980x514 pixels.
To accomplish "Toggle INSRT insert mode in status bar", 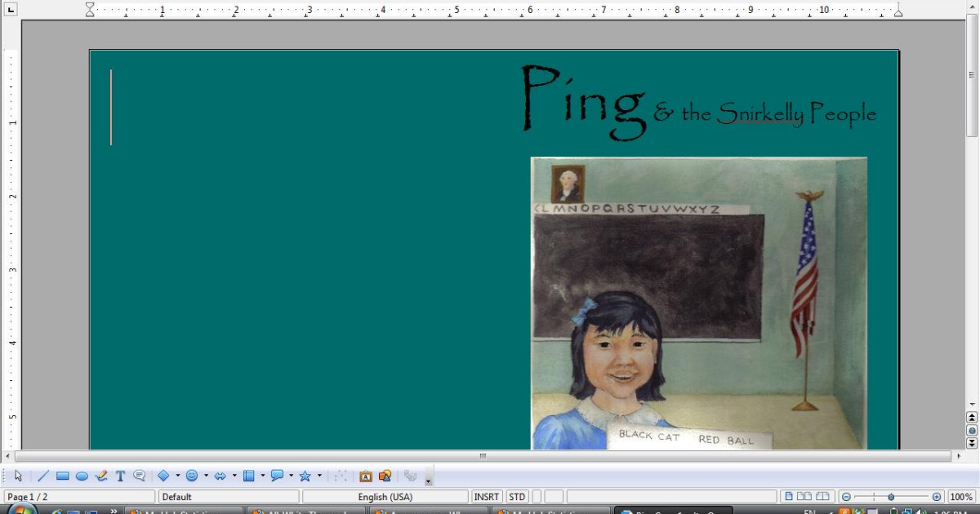I will 487,497.
